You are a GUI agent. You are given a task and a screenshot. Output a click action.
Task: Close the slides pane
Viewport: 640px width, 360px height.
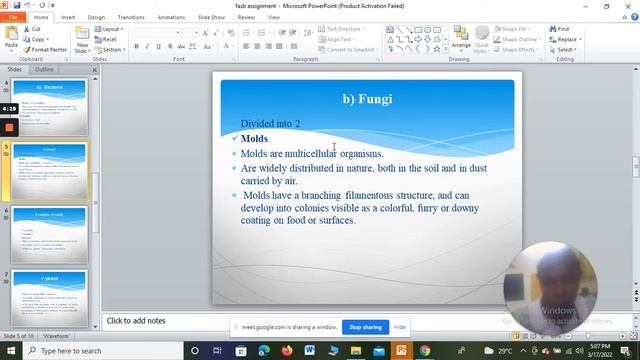coord(95,70)
